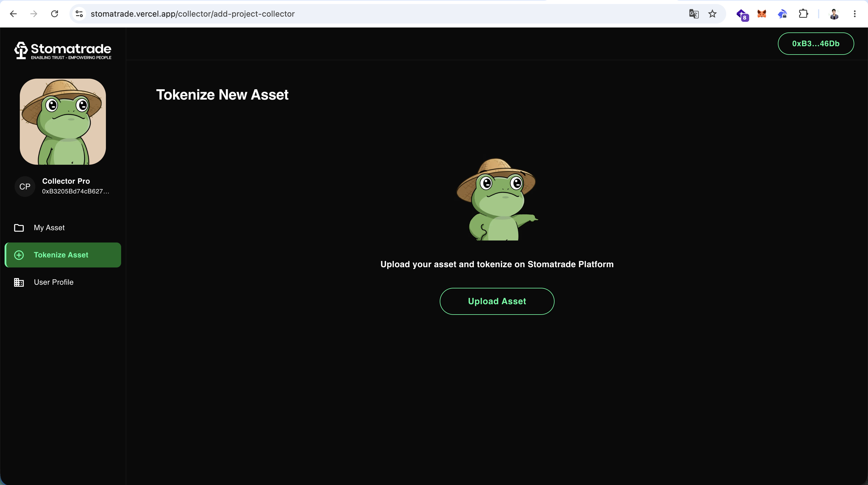Reload the current page
The image size is (868, 485).
tap(55, 14)
